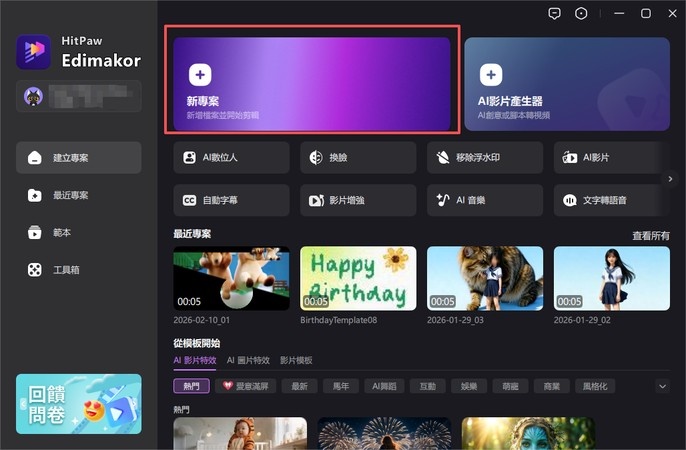Open the user profile avatar

33,96
